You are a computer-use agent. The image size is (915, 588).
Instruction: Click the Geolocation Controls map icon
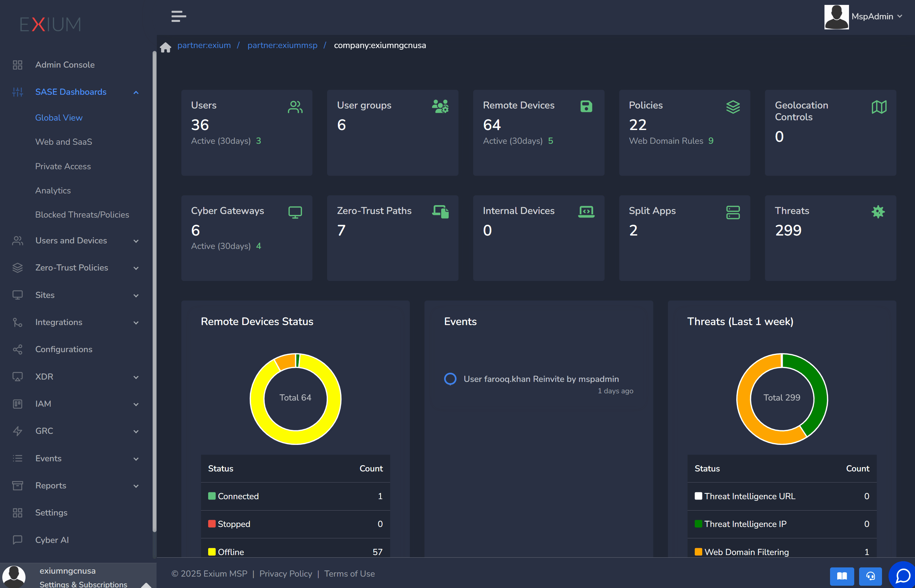coord(879,107)
